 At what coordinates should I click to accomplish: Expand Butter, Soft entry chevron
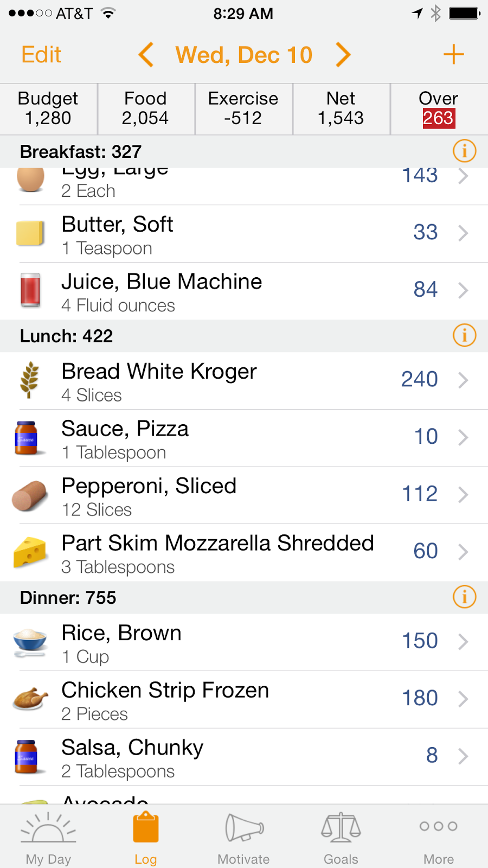pyautogui.click(x=463, y=233)
